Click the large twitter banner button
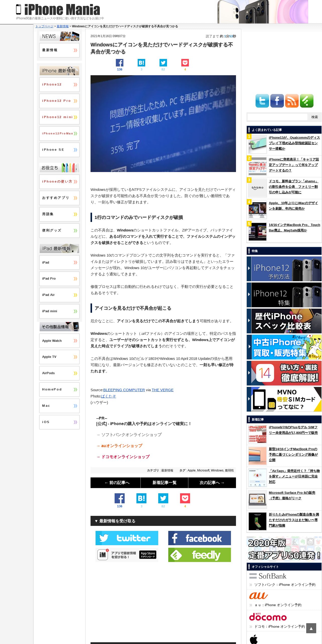This screenshot has height=644, width=322. (x=127, y=538)
